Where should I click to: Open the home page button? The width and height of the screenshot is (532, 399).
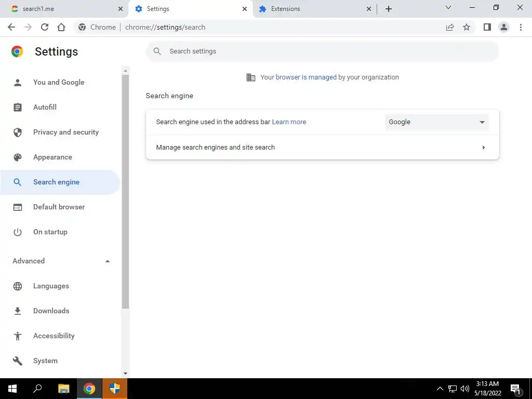click(61, 27)
